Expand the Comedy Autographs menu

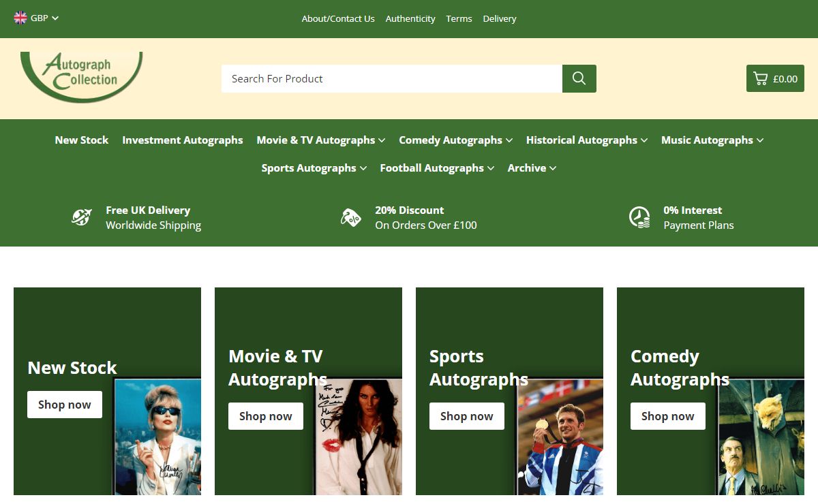456,140
